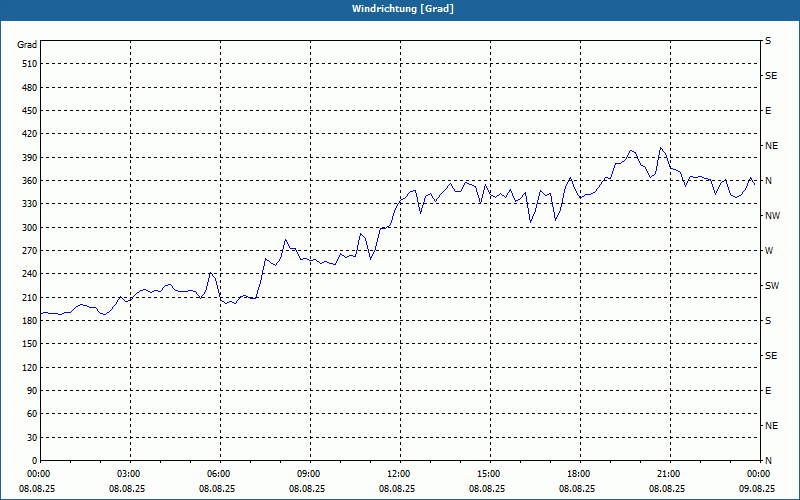Click the y-axis value 120
Image resolution: width=800 pixels, height=500 pixels.
[x=30, y=367]
